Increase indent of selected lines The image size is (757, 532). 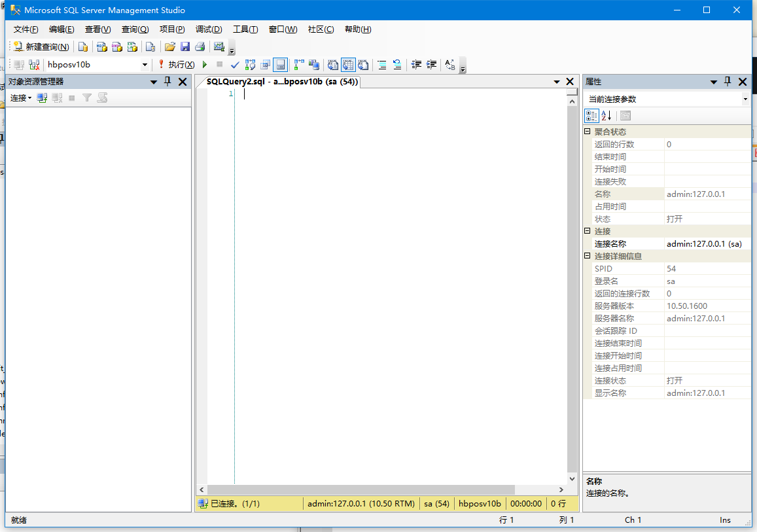coord(431,65)
